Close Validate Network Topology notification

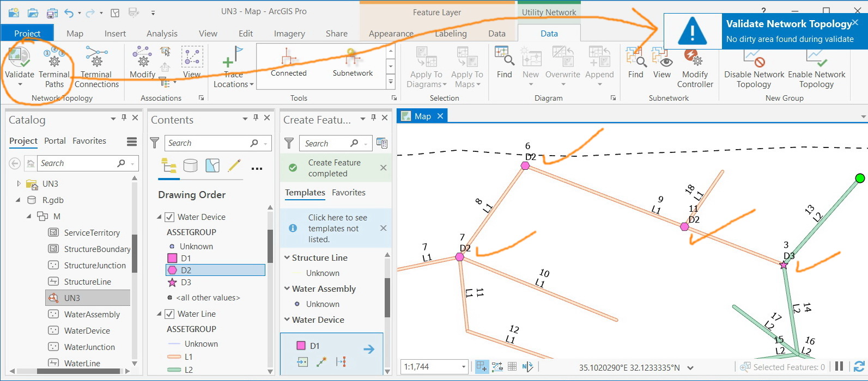point(855,22)
